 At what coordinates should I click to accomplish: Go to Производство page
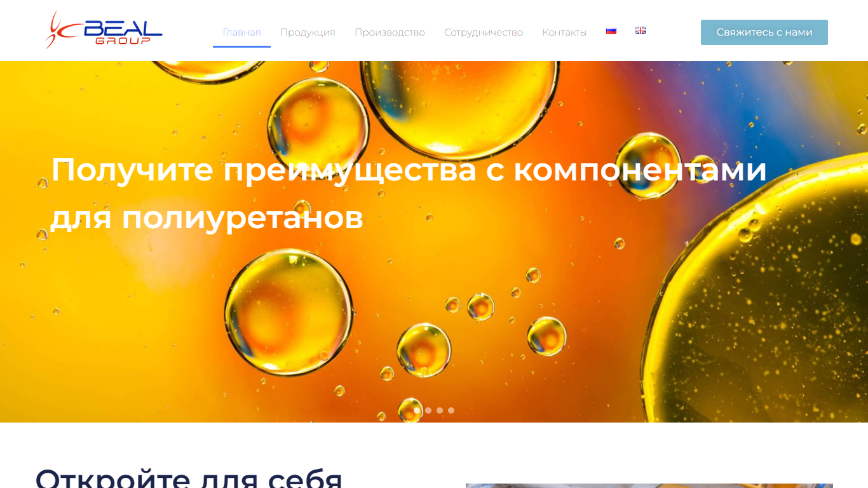click(390, 32)
